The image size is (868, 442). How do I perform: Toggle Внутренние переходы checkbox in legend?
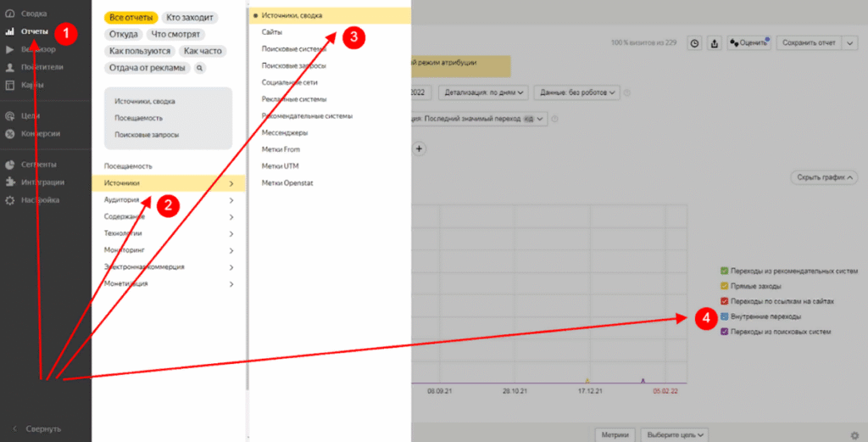pos(724,316)
